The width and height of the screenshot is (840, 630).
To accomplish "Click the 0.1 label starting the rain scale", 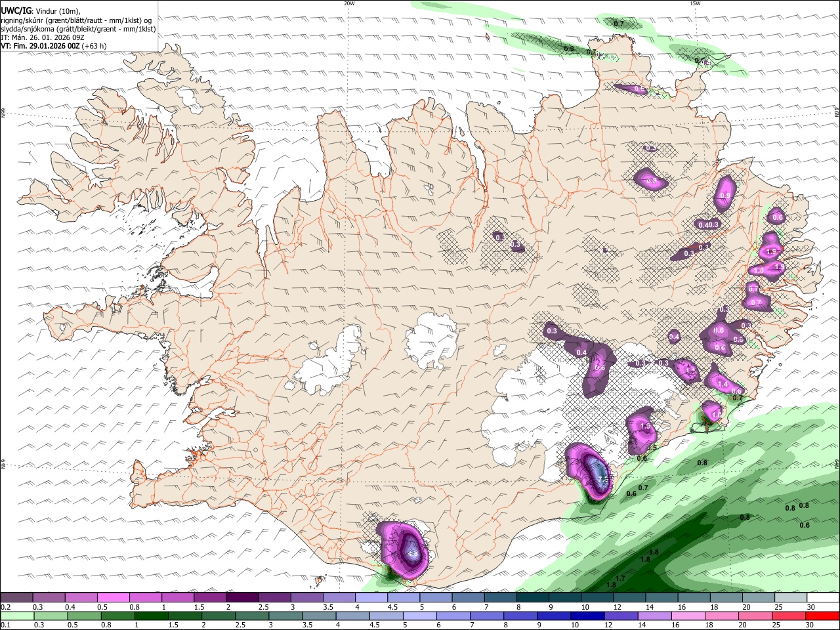I will tap(5, 625).
